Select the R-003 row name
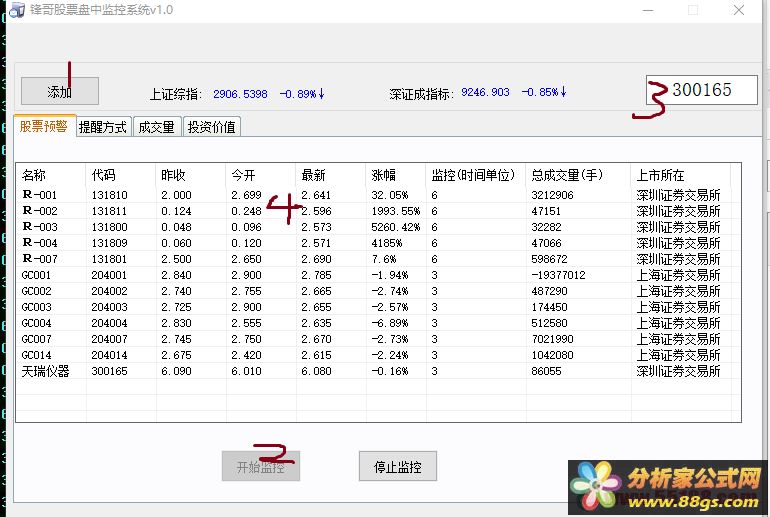Viewport: 770px width, 517px height. point(40,227)
